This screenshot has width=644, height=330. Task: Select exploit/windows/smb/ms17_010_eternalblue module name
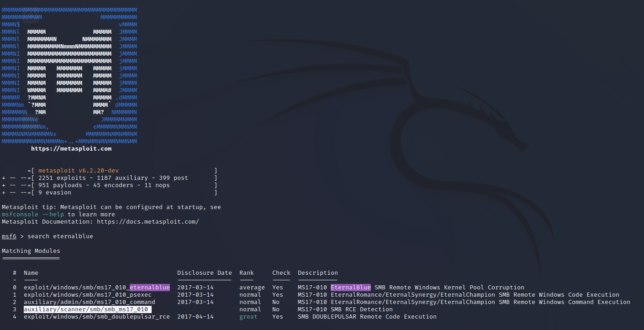tap(97, 287)
